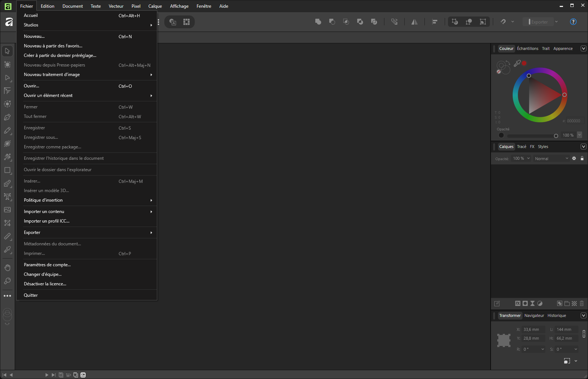Select the Crop tool

[7, 223]
